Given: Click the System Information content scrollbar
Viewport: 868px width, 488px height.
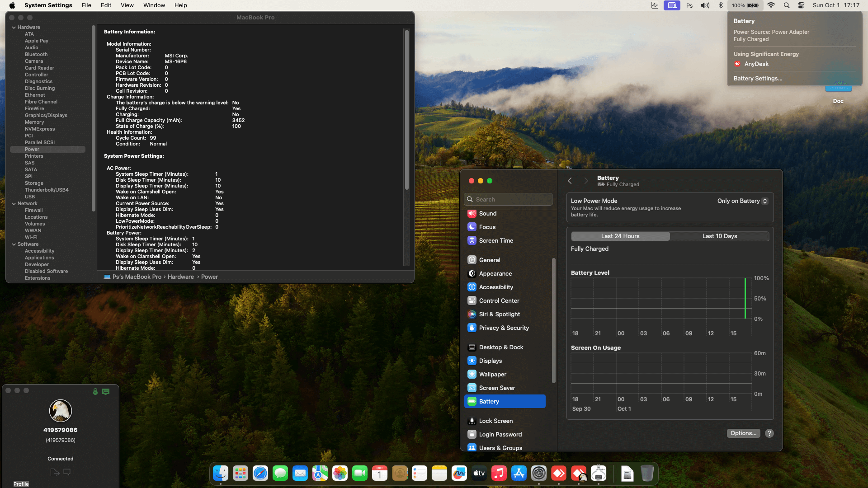Looking at the screenshot, I should click(x=407, y=110).
